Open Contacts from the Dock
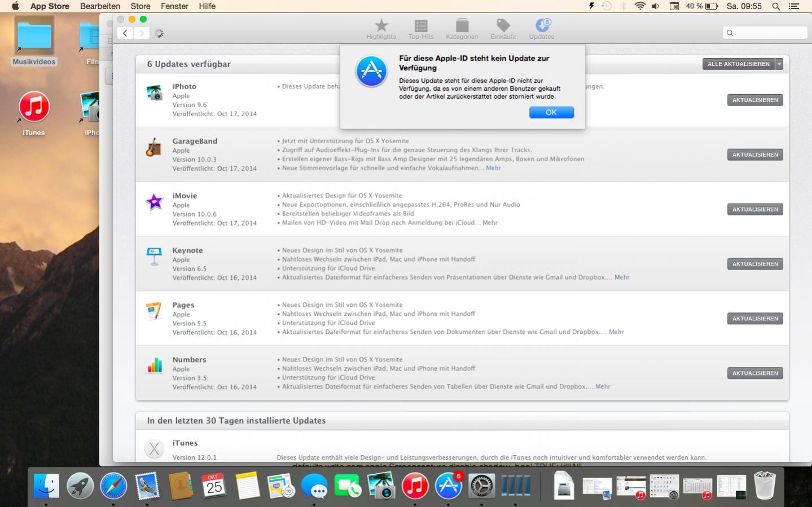The width and height of the screenshot is (812, 507). pyautogui.click(x=181, y=485)
